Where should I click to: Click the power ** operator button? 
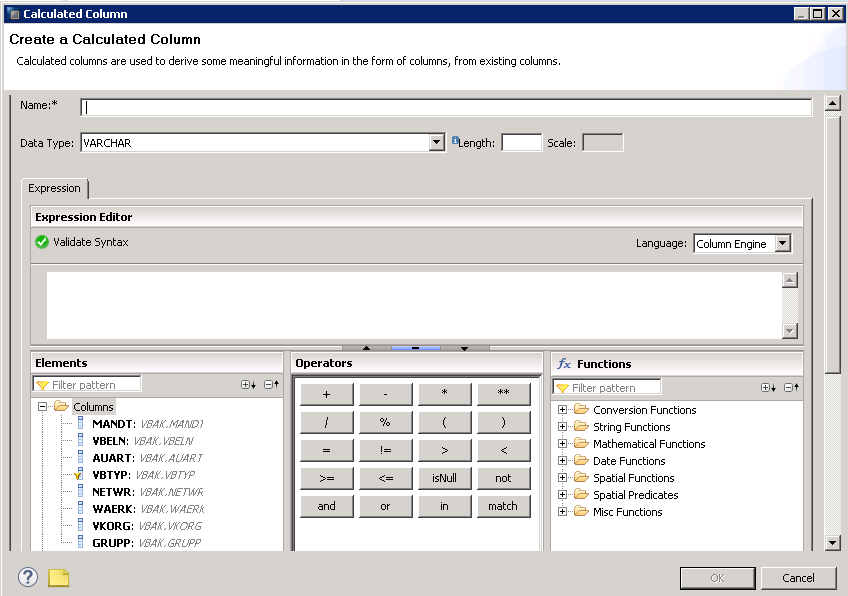[504, 394]
